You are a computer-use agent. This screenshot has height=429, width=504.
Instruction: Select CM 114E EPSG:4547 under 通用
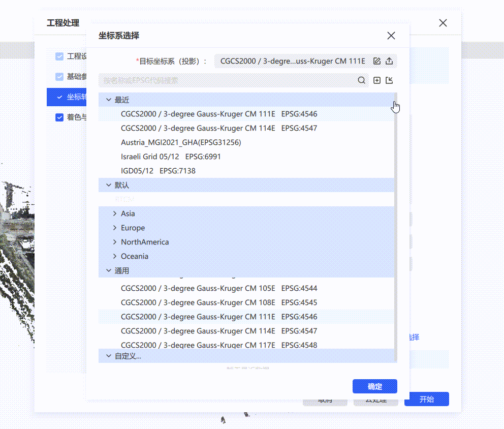coord(246,331)
